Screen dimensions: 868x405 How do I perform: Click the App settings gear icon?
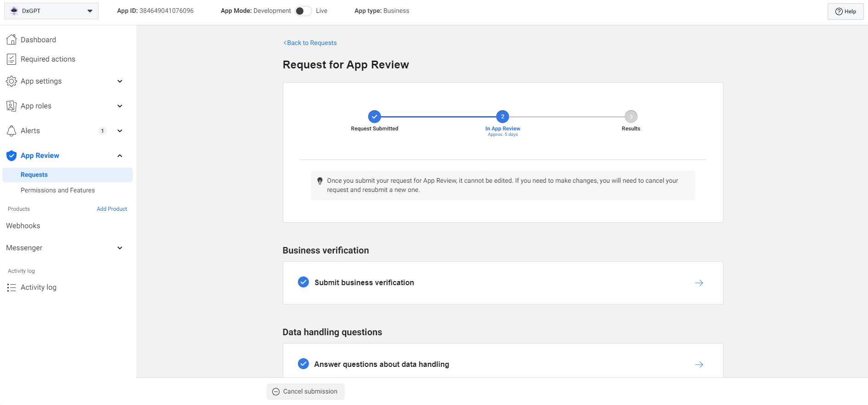[x=11, y=81]
